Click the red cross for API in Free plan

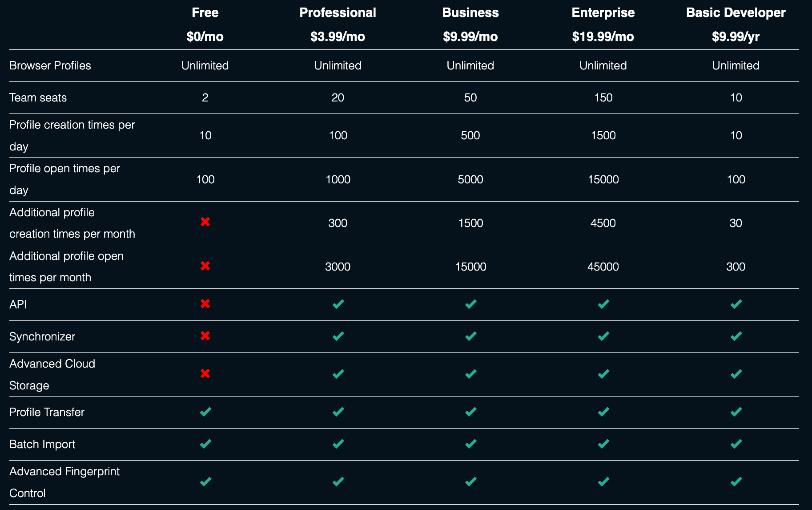click(x=205, y=304)
